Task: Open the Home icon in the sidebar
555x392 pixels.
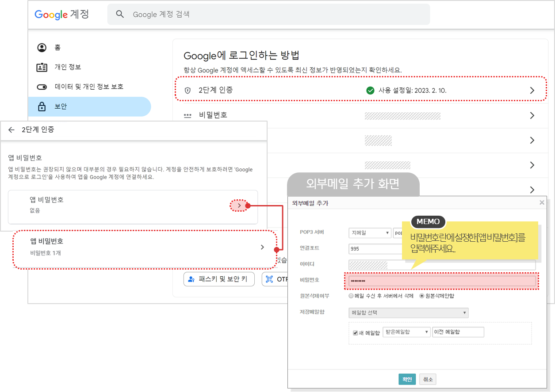Action: [42, 48]
